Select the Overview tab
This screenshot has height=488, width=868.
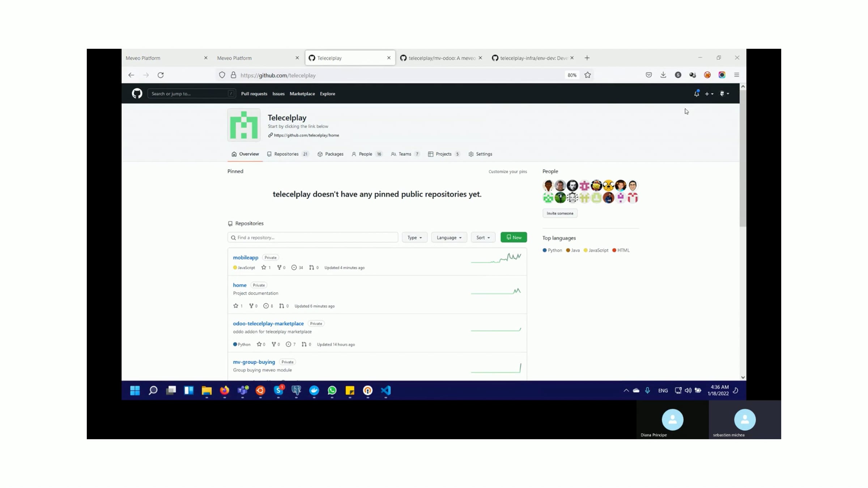click(245, 154)
